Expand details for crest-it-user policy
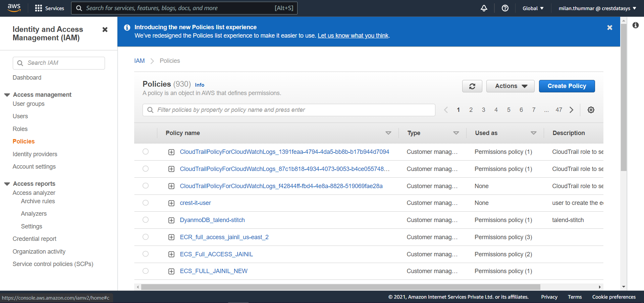The image size is (644, 303). (x=171, y=203)
